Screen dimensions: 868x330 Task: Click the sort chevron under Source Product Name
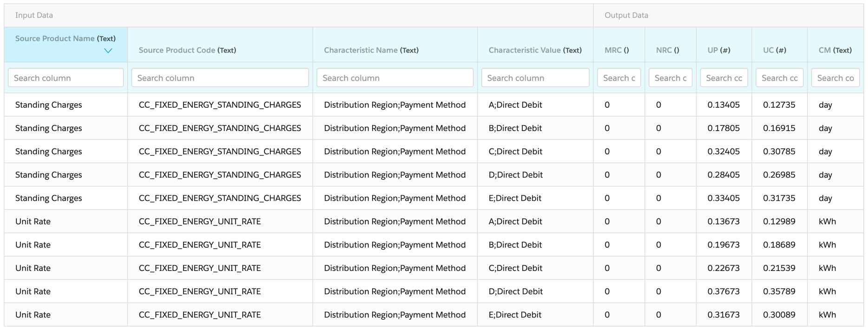coord(108,51)
